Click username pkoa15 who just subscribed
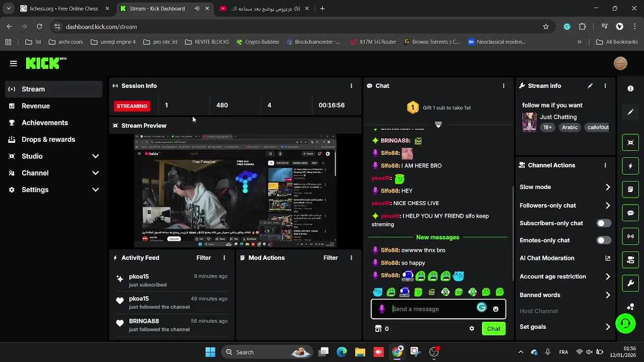 click(x=139, y=277)
